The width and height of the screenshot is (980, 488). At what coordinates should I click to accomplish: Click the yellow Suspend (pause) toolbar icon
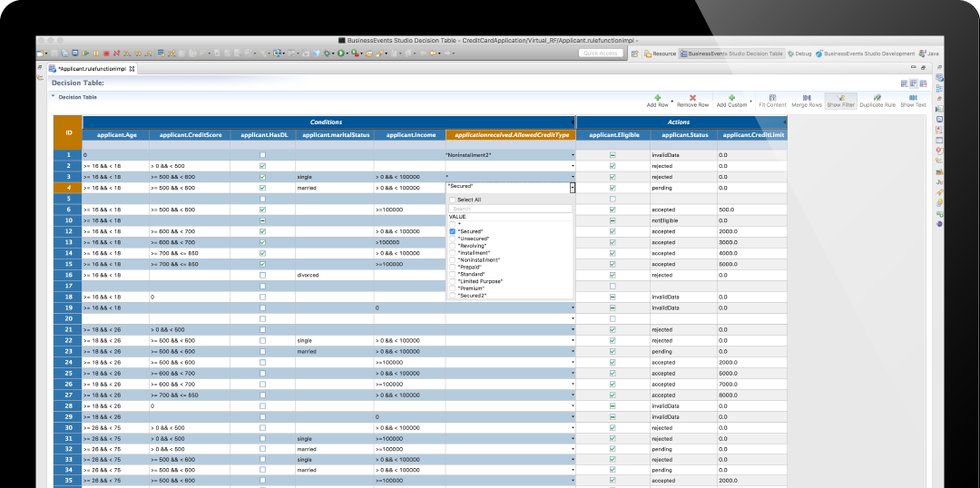(95, 54)
